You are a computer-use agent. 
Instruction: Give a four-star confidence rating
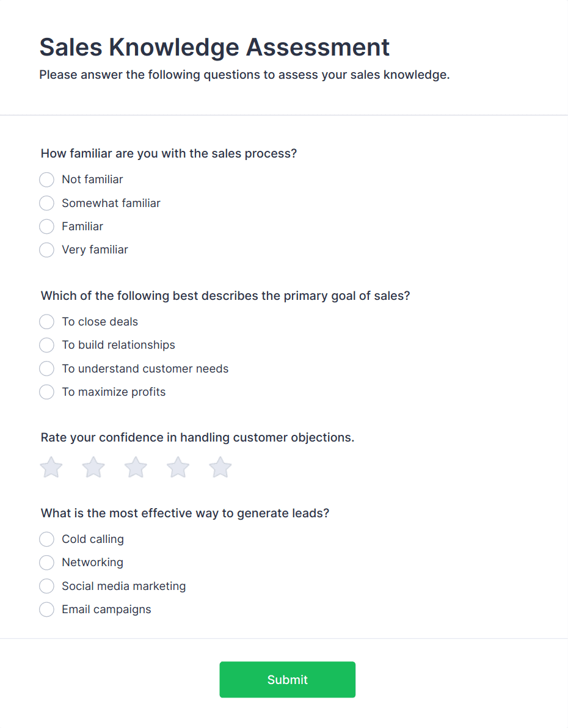(x=178, y=468)
